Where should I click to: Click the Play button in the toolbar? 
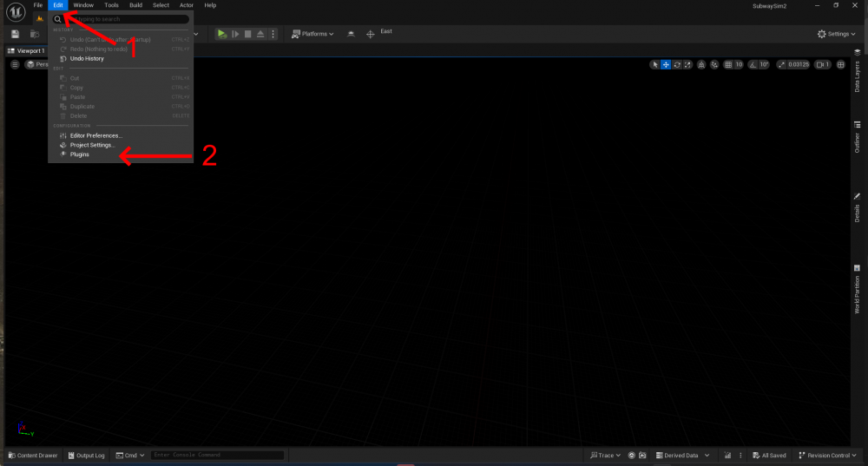coord(222,34)
